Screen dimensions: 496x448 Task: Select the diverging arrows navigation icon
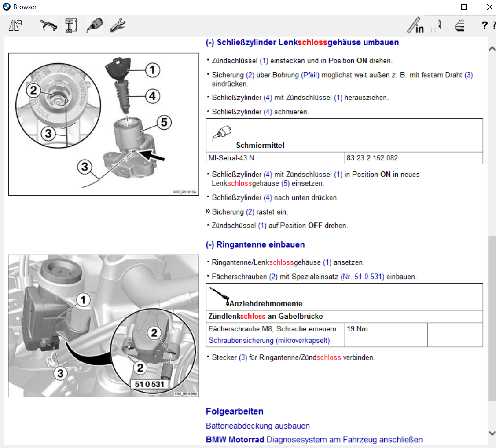(x=15, y=25)
